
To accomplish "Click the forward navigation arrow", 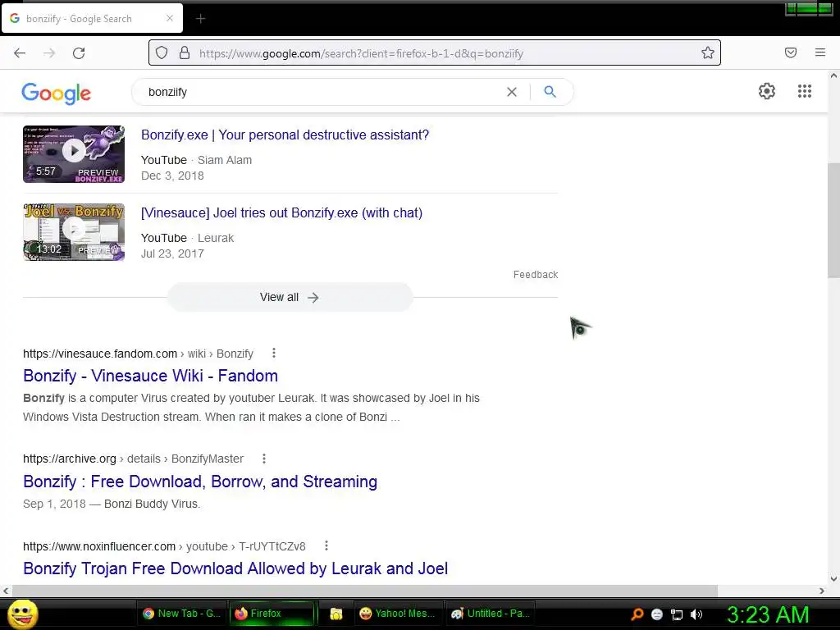I will tap(49, 53).
